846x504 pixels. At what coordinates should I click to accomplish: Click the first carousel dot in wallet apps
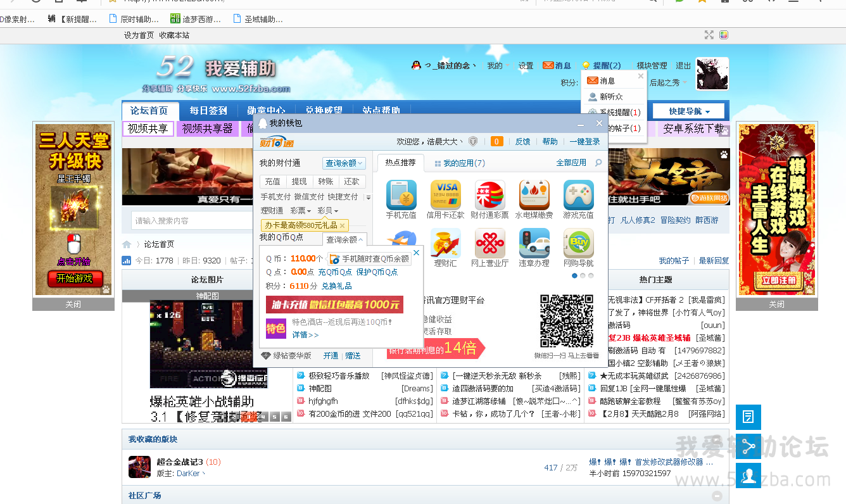(575, 276)
